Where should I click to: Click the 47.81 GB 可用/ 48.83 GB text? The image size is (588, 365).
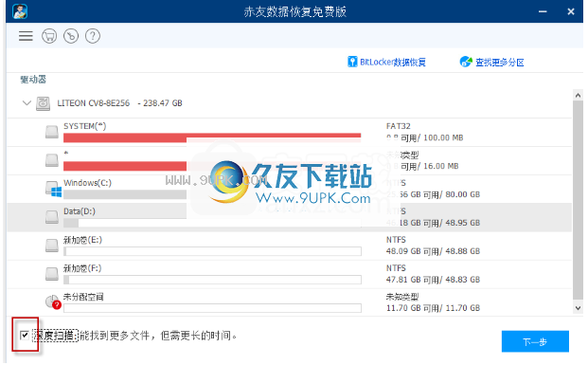[x=433, y=280]
